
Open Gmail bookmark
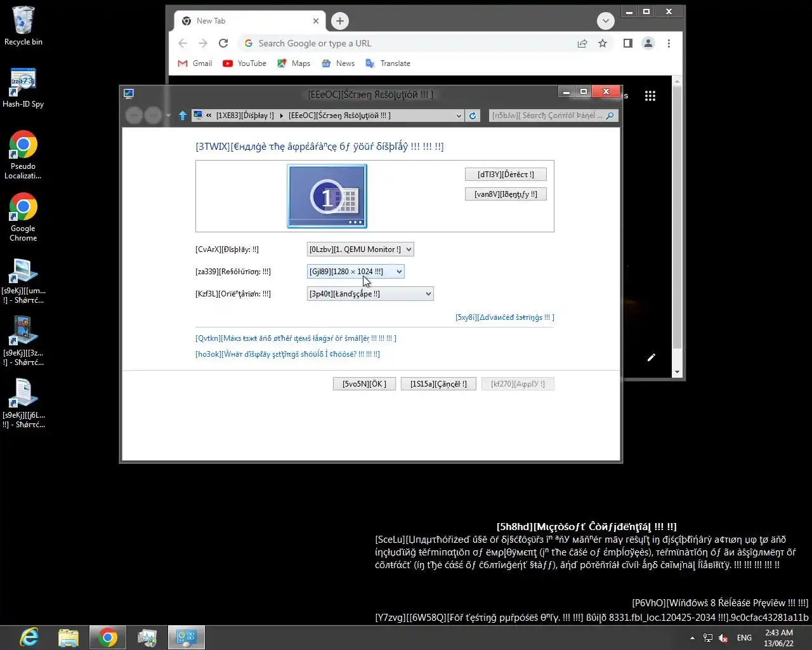(195, 63)
